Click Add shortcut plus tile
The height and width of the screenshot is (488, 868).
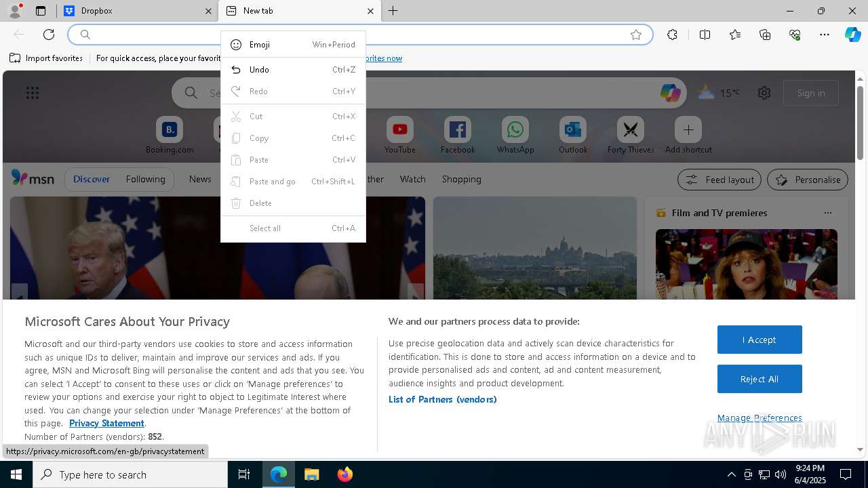click(688, 136)
